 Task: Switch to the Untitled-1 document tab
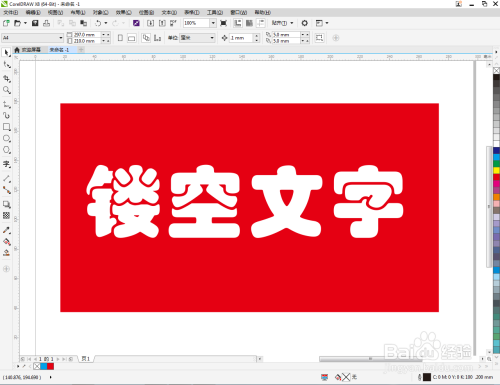coord(59,50)
